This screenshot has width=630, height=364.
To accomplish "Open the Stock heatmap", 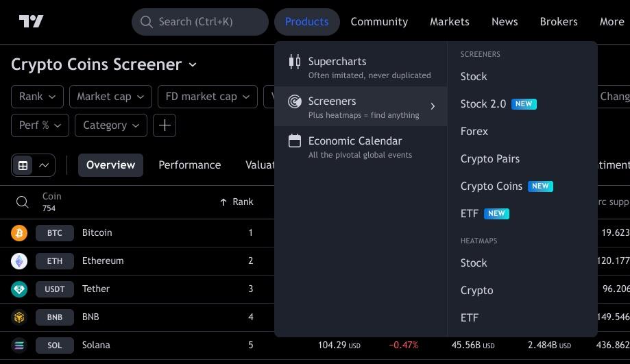I will (474, 263).
